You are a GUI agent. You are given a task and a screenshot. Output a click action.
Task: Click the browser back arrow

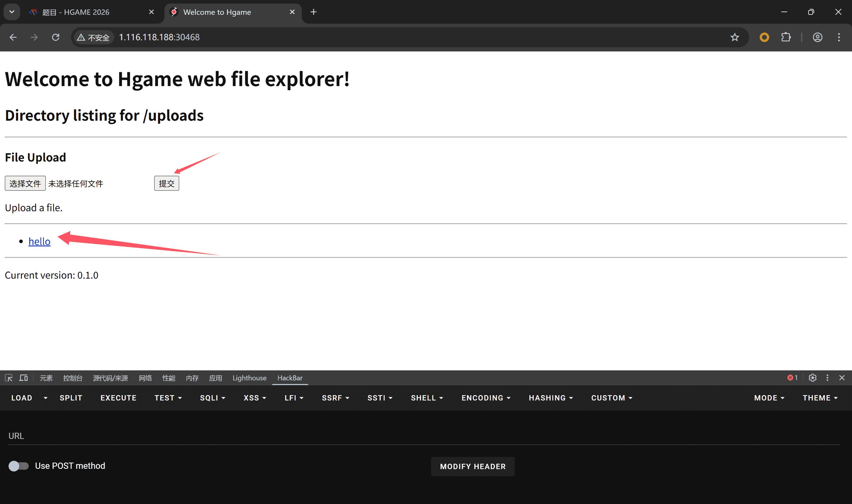coord(13,37)
